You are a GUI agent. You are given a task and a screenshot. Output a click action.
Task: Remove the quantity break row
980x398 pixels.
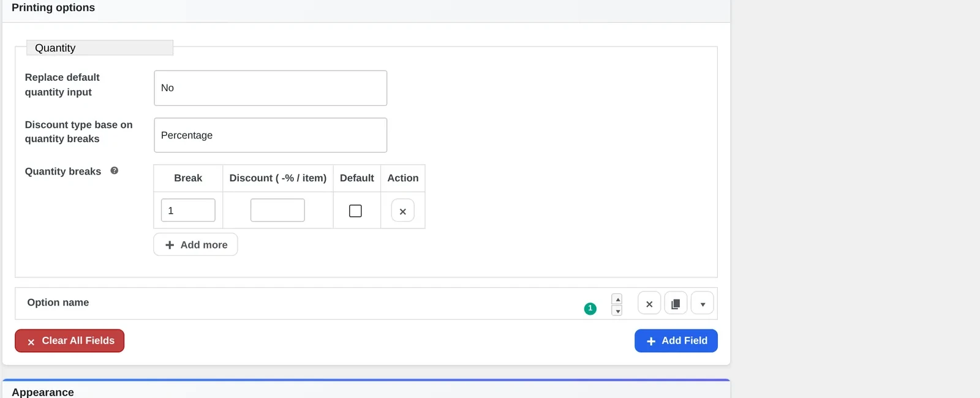click(x=402, y=211)
